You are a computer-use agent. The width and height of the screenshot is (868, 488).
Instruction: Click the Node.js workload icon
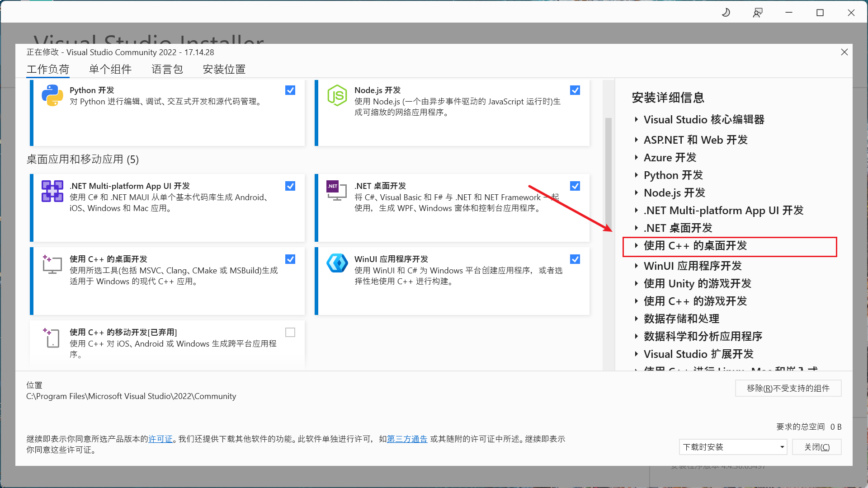point(337,96)
